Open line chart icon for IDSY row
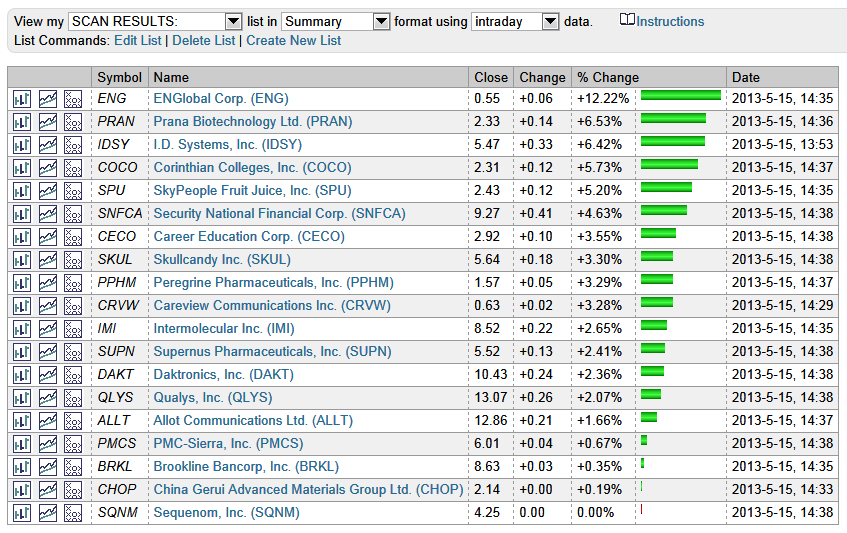The height and width of the screenshot is (533, 847). point(48,145)
